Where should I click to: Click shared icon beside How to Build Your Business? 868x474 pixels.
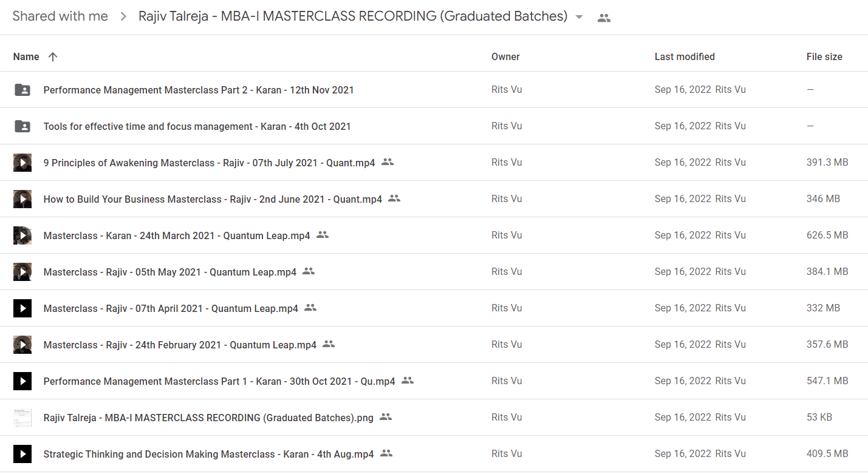[x=394, y=198]
